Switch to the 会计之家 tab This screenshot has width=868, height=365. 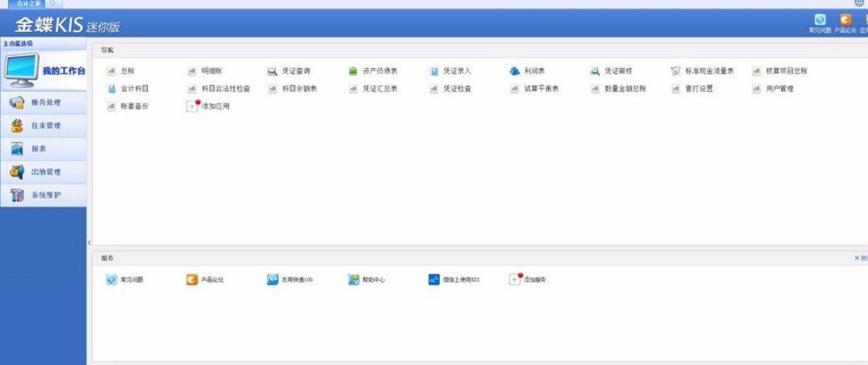tap(29, 4)
